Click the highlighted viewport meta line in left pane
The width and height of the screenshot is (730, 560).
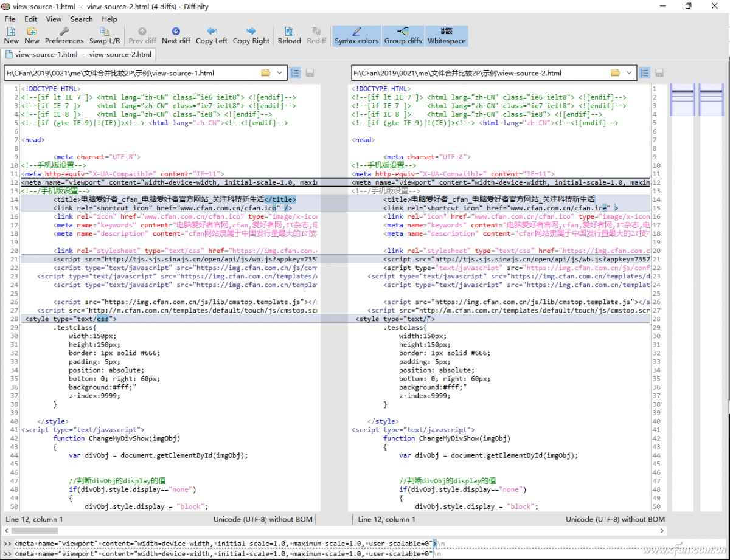170,182
